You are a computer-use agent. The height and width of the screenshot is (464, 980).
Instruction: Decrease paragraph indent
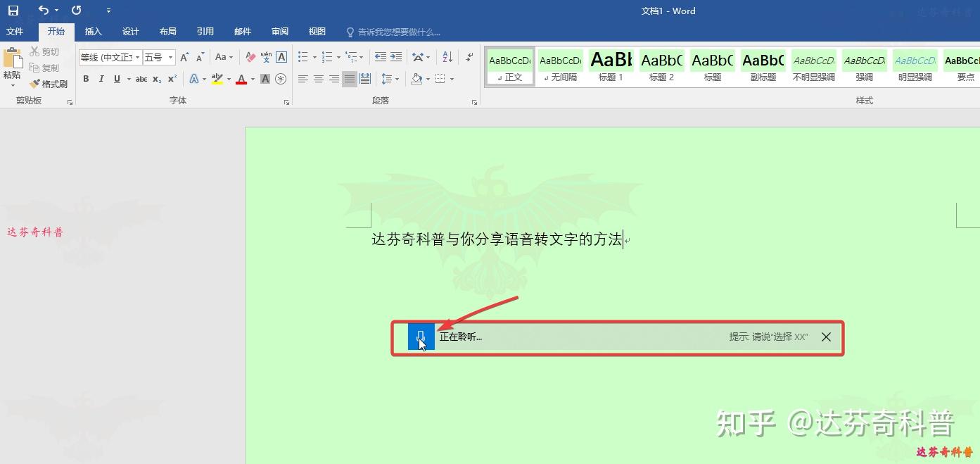(x=380, y=58)
